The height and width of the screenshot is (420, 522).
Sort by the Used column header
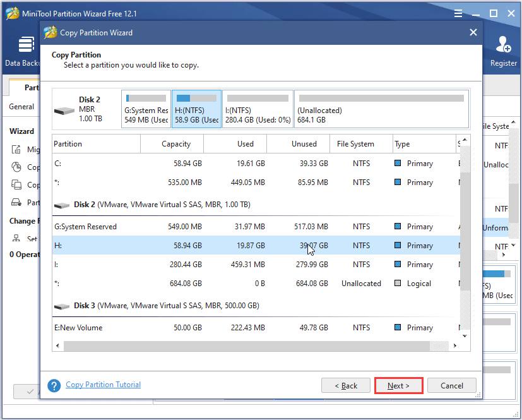pos(235,144)
